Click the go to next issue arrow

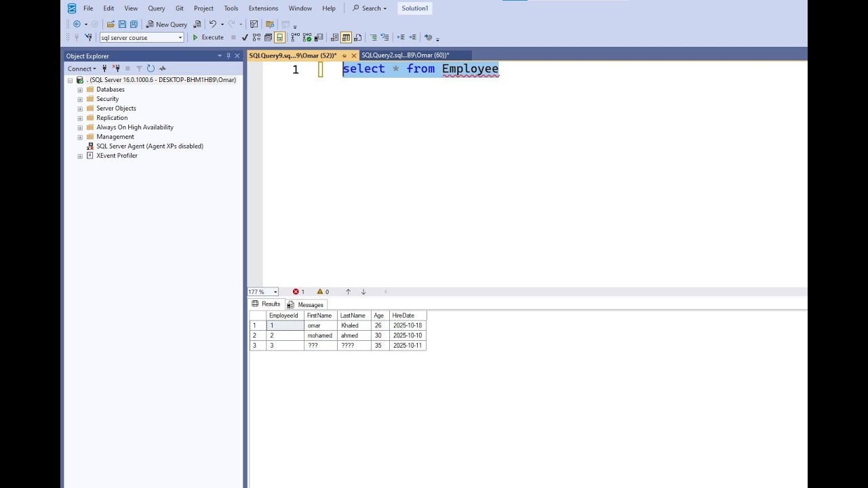[x=363, y=292]
